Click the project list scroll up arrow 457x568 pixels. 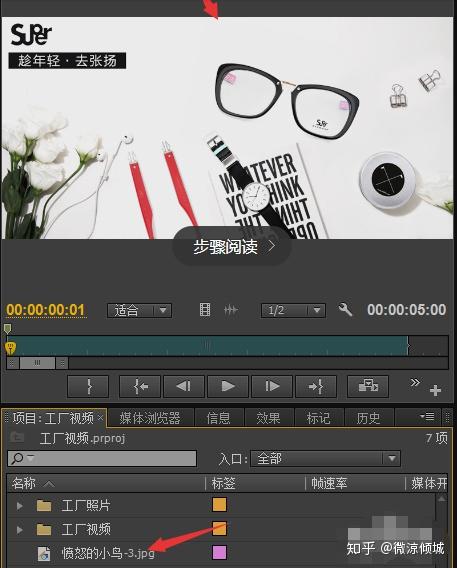[441, 499]
